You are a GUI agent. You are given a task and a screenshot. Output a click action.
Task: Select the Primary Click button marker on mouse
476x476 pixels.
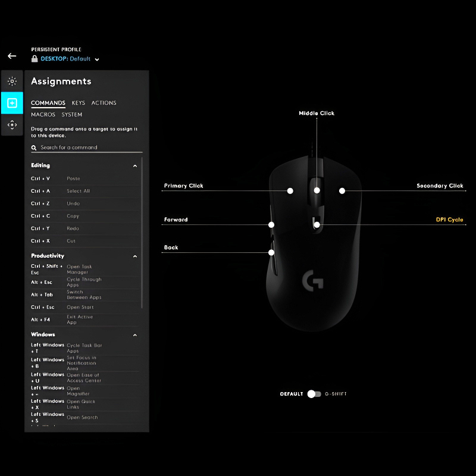(290, 191)
